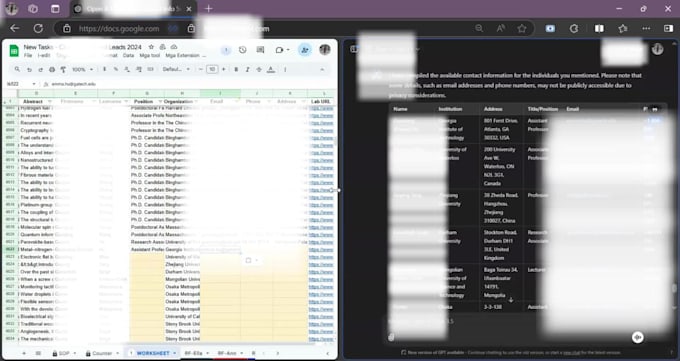Screen dimensions: 680x361
Task: Open the WORKSHEET tab dropdown arrow
Action: point(174,353)
